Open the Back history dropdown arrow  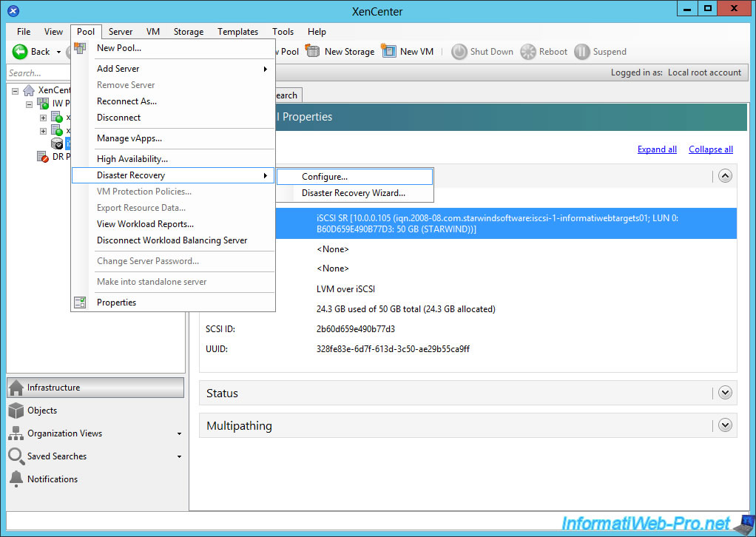[x=59, y=52]
